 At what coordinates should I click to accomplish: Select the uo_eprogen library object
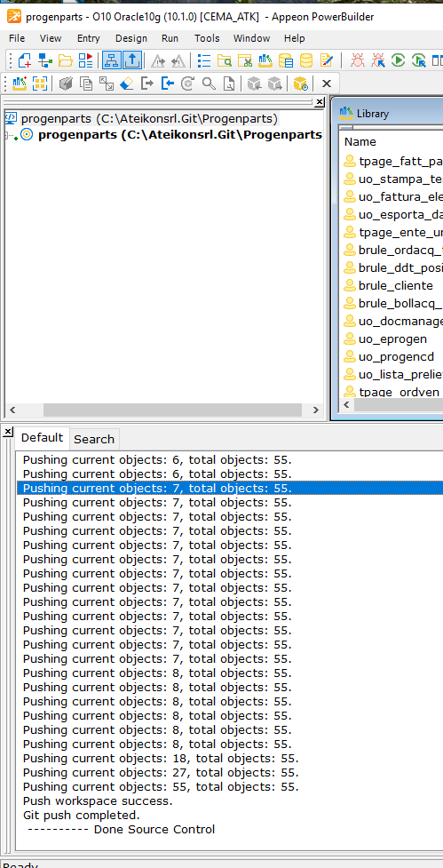click(392, 338)
